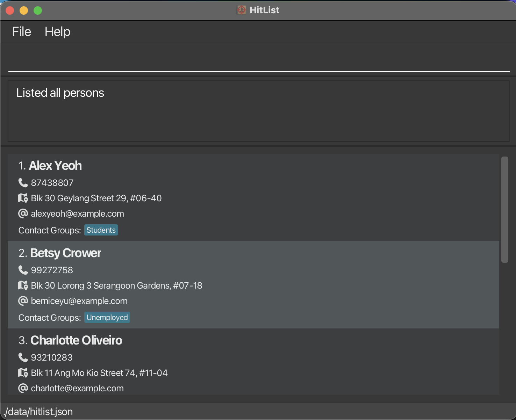Screen dimensions: 516x420
Task: Click Alex Yeoh's address map icon
Action: (23, 198)
